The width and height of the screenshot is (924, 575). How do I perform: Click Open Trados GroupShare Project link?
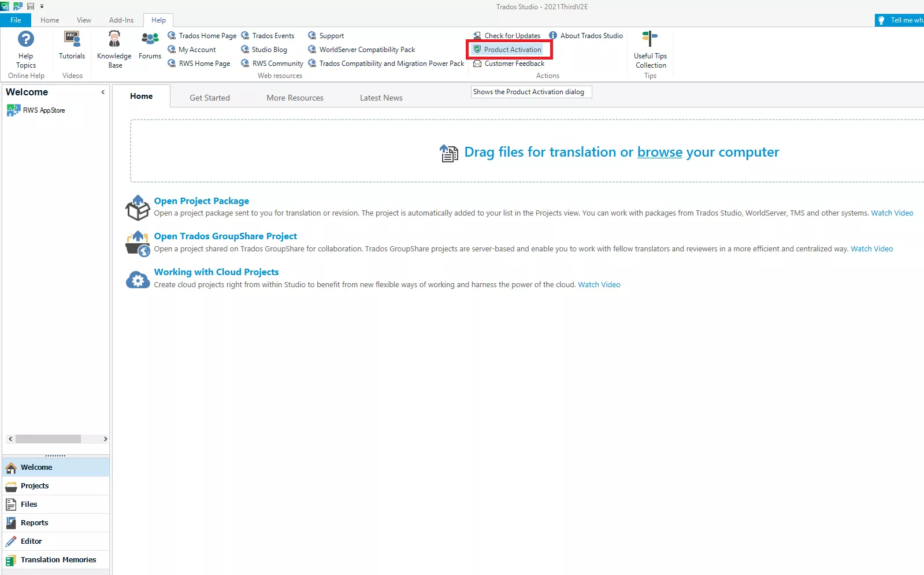(225, 236)
